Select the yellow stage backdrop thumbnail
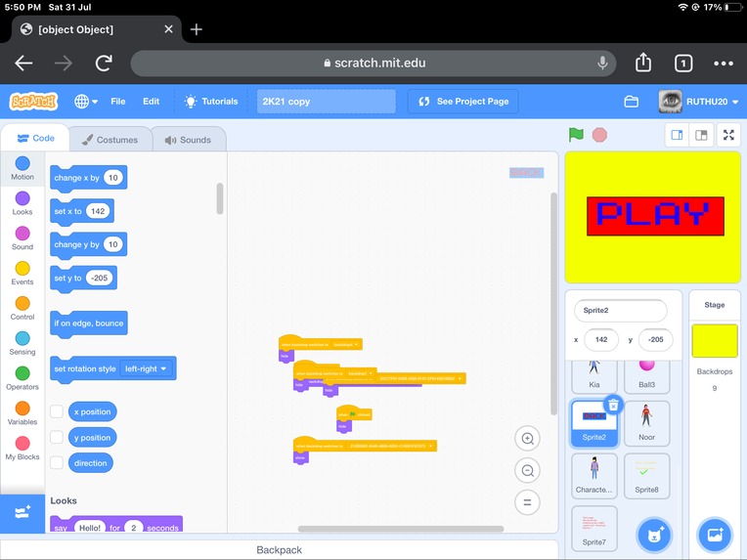The image size is (747, 560). tap(715, 340)
